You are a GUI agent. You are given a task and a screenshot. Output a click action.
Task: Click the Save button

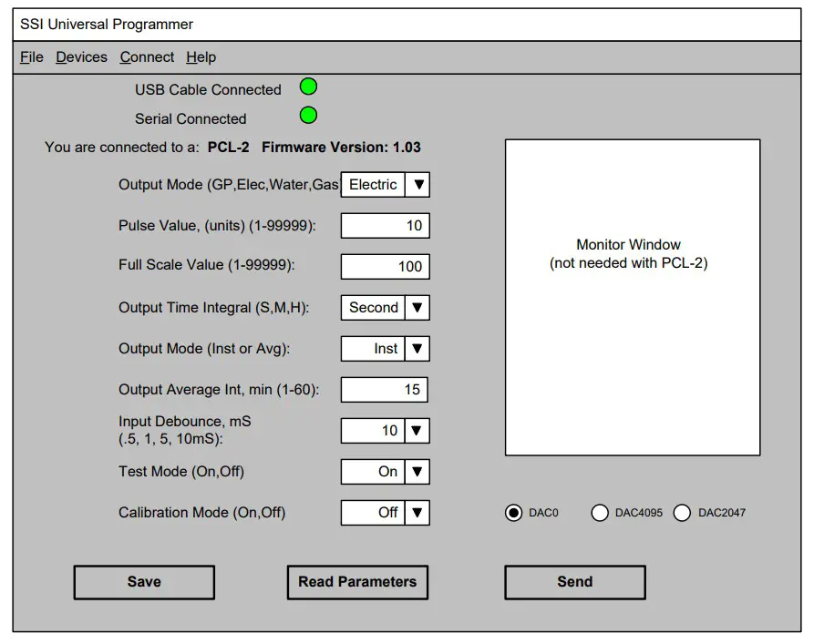[144, 582]
